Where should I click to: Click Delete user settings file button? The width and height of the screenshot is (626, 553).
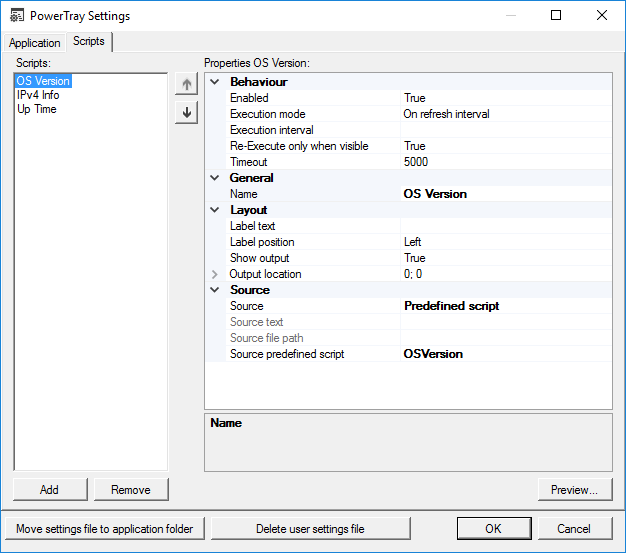point(310,529)
